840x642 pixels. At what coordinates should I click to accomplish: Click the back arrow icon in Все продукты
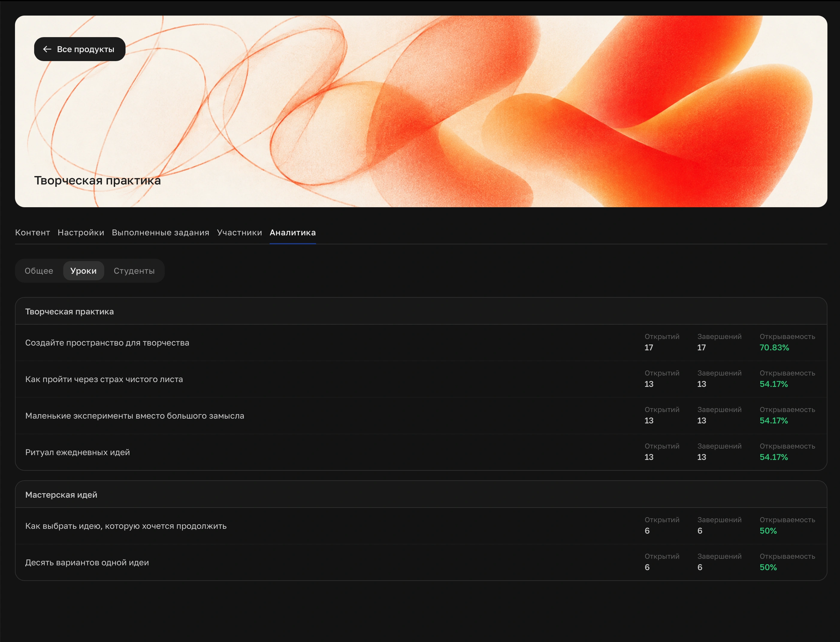tap(47, 49)
